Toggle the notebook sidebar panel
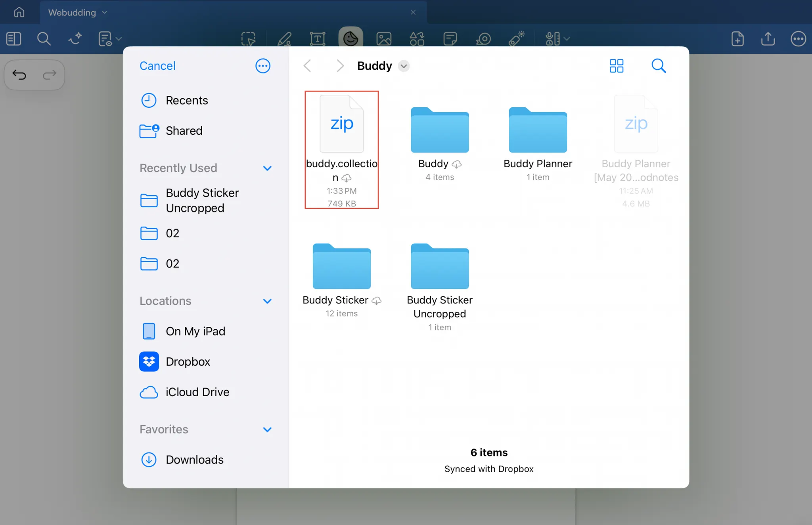812x525 pixels. 13,39
